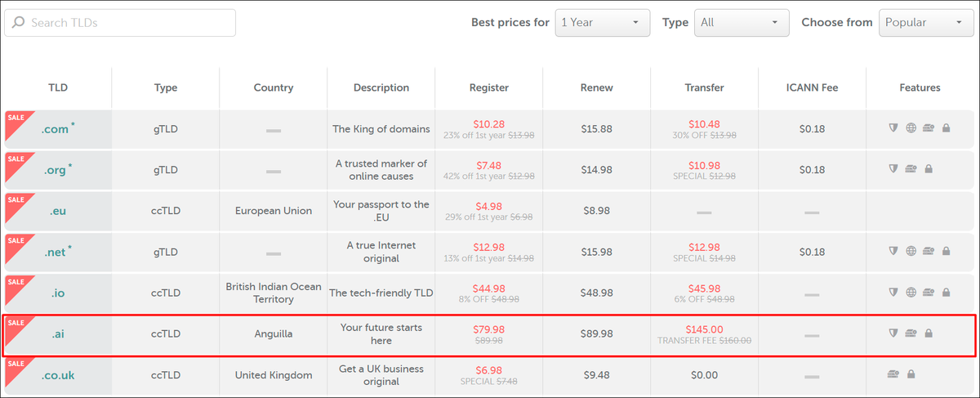Select the .co.uk TLD link
Viewport: 980px width, 398px height.
pos(57,375)
